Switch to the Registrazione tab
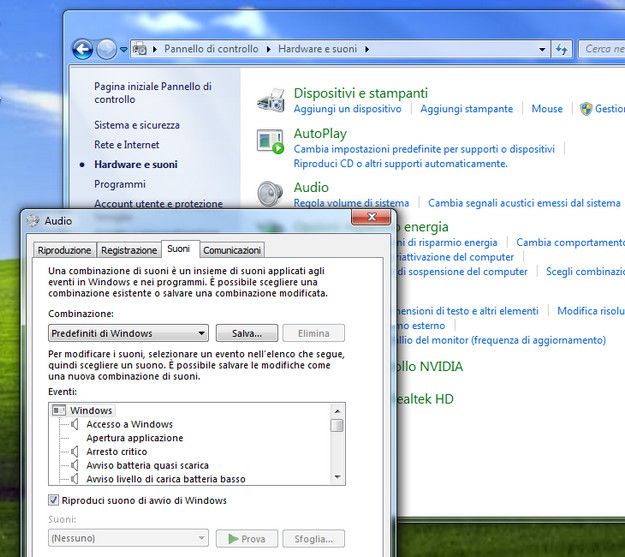This screenshot has height=557, width=625. tap(129, 250)
